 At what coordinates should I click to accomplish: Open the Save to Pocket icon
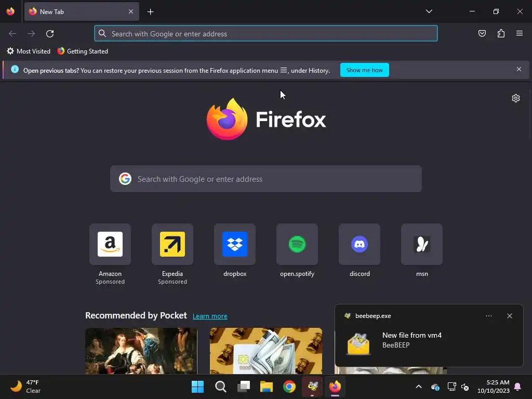(x=482, y=33)
